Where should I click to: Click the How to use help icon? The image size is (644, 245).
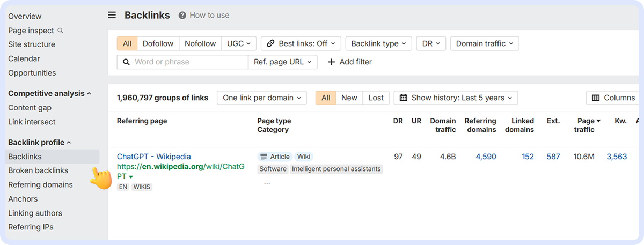tap(182, 15)
